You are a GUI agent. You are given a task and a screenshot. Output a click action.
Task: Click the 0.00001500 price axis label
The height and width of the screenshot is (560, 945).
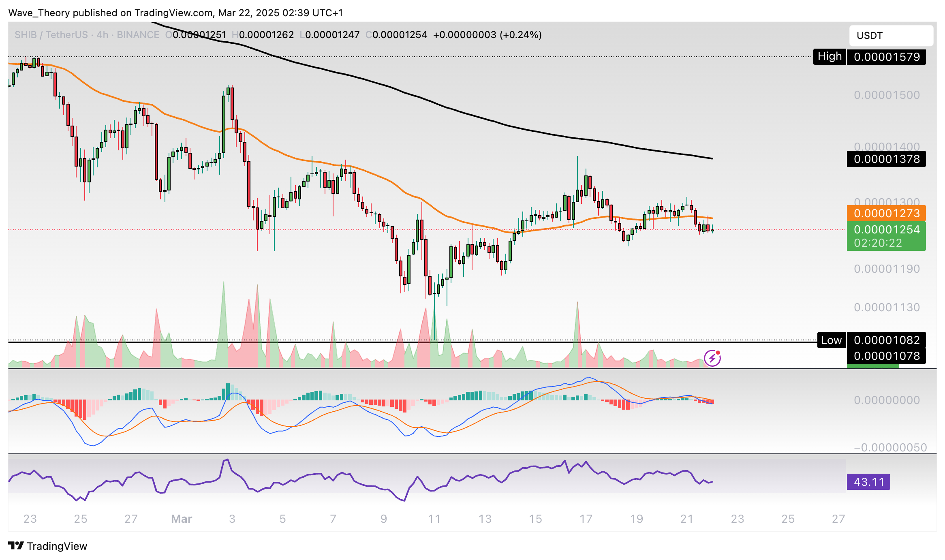coord(886,95)
